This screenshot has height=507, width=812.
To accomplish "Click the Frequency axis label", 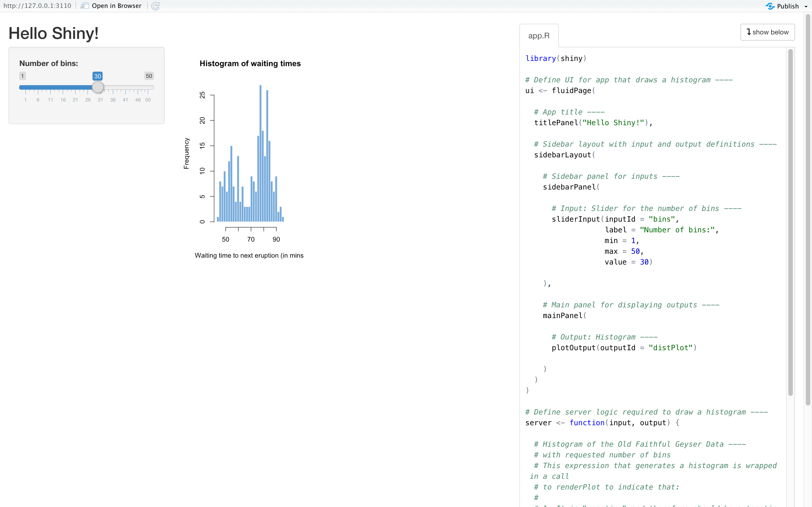I will click(186, 153).
